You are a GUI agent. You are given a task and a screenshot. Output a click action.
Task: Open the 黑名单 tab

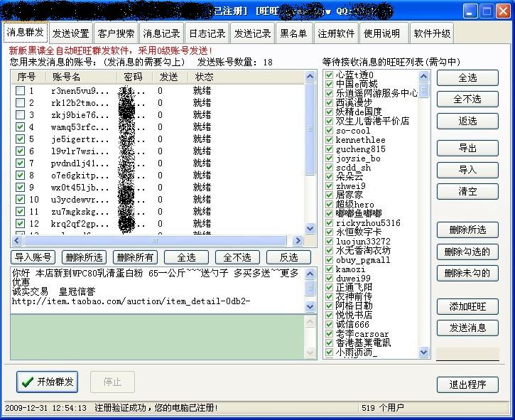pos(293,33)
